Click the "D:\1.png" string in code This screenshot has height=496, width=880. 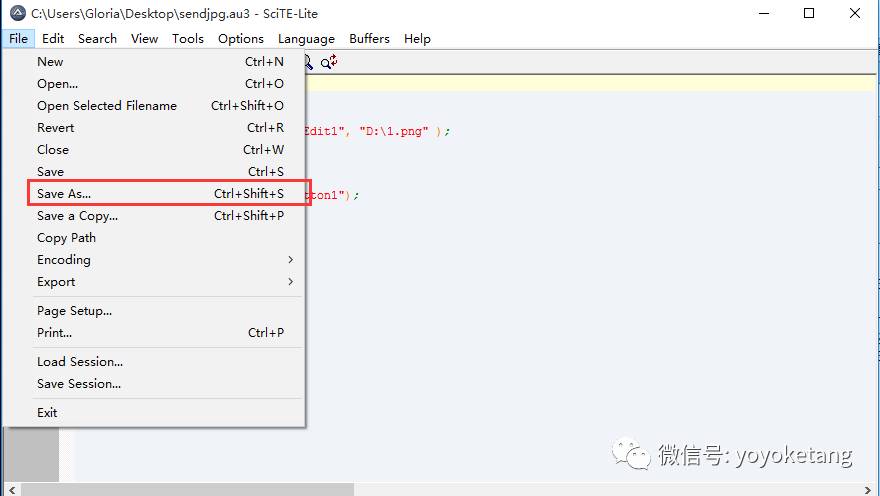pyautogui.click(x=393, y=131)
